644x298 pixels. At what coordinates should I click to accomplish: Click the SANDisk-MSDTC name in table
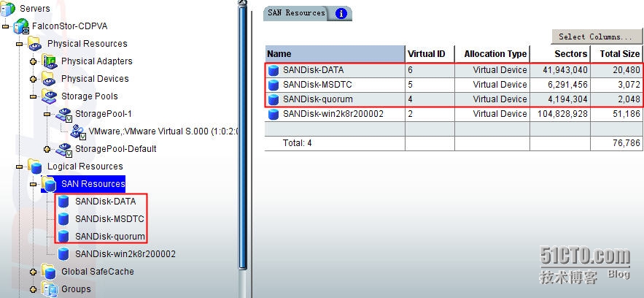pos(317,85)
